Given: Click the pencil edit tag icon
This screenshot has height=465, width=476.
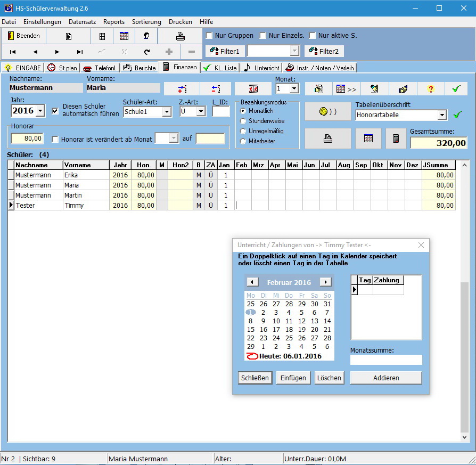Looking at the screenshot, I should (x=374, y=89).
